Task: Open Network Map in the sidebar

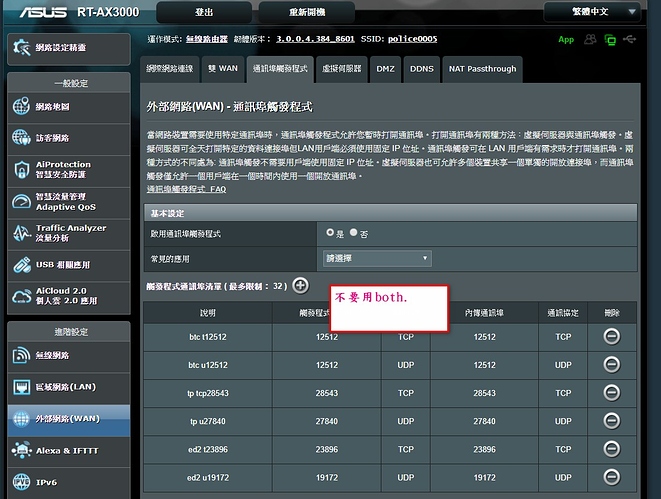Action: click(x=69, y=107)
